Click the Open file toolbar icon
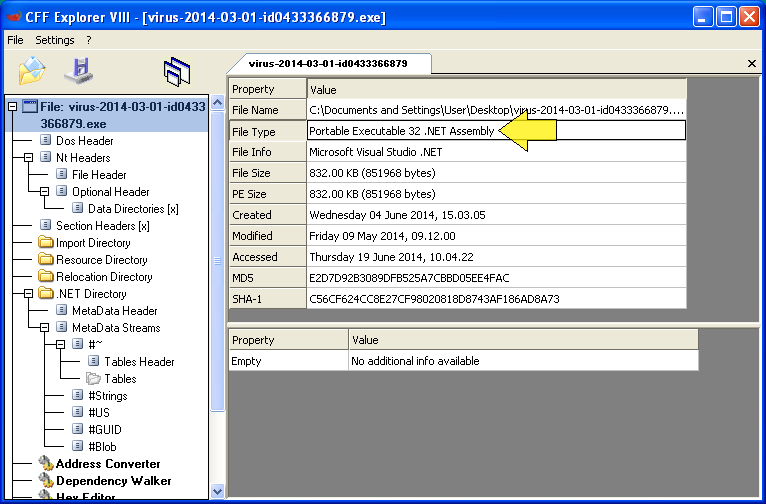 tap(32, 71)
